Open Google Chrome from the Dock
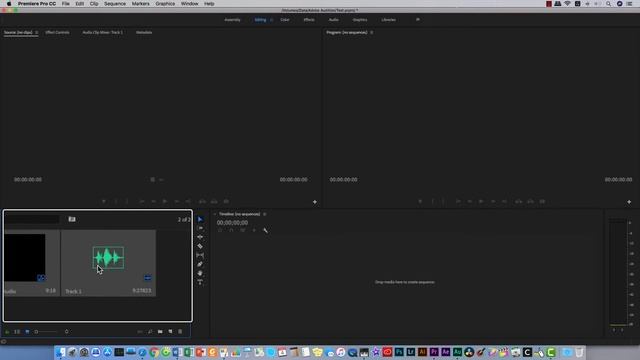This screenshot has width=640, height=360. click(x=154, y=352)
